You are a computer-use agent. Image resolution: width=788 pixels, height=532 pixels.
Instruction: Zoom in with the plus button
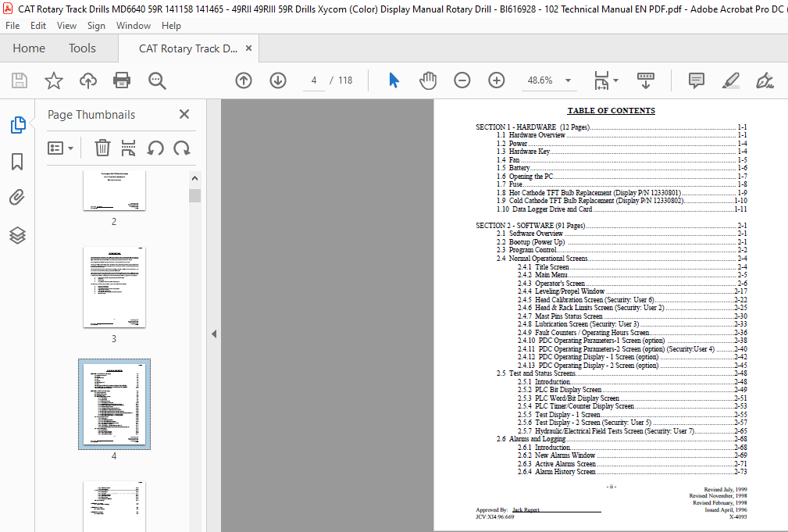point(497,80)
